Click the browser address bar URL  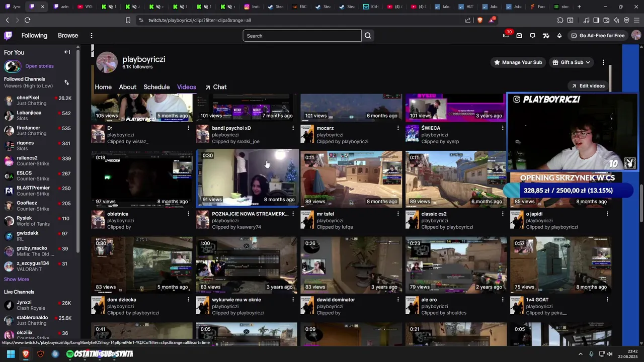pyautogui.click(x=199, y=20)
